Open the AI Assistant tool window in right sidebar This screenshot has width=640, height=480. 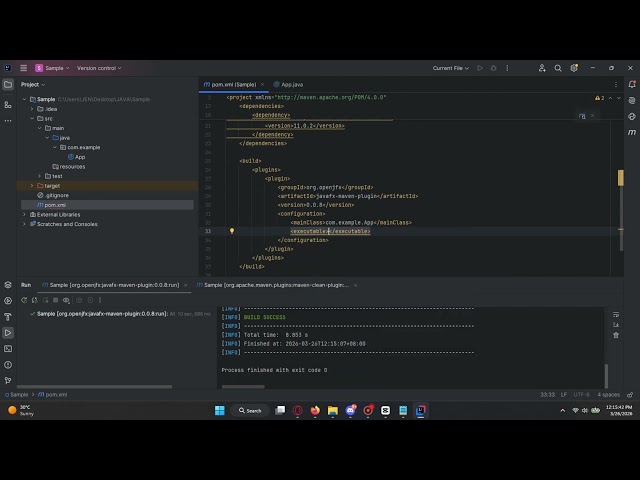tap(632, 100)
